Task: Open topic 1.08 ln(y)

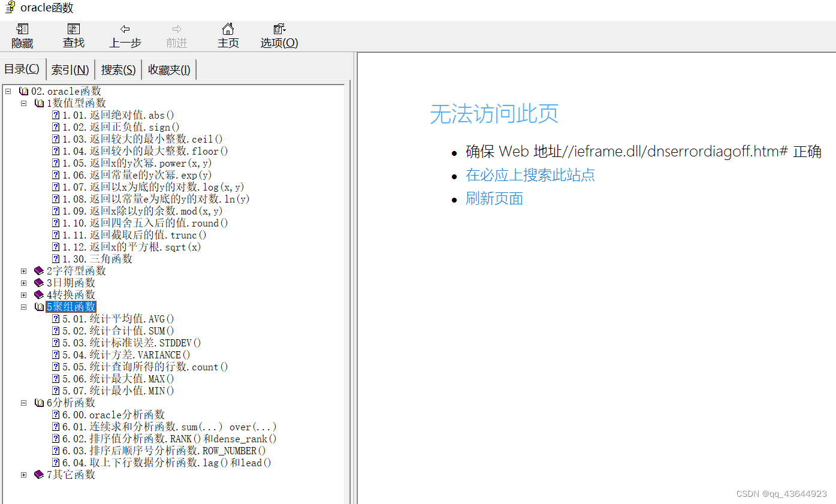Action: coord(156,199)
